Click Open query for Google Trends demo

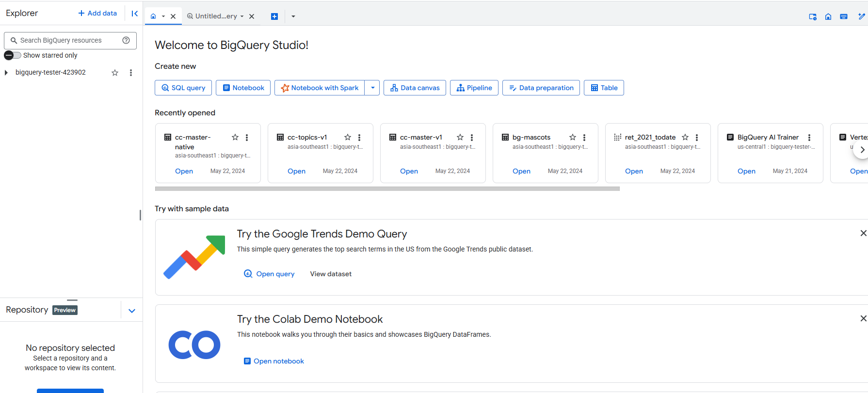click(x=269, y=274)
